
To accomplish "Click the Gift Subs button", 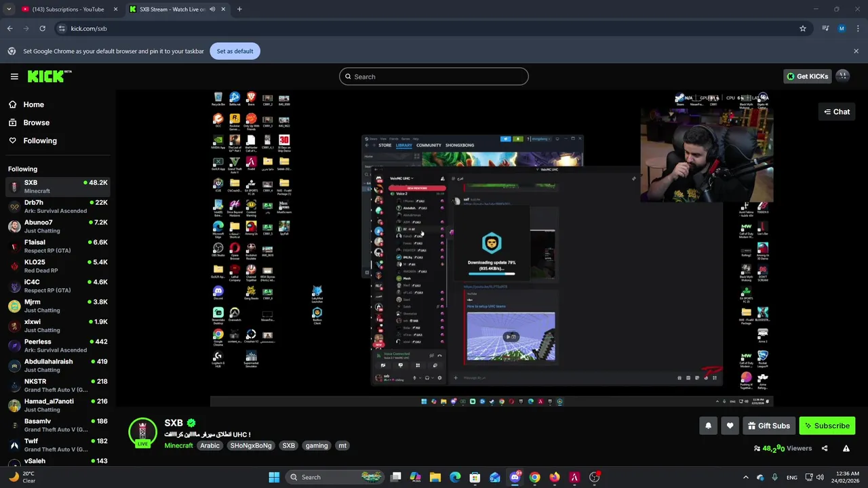I will [769, 426].
